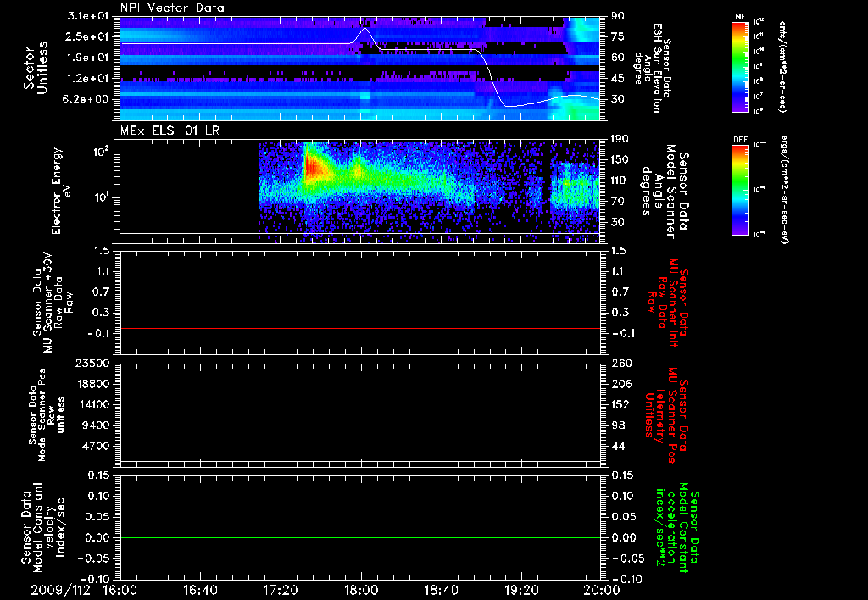Click the '2009/112' date label
This screenshot has height=600, width=868.
(x=60, y=590)
